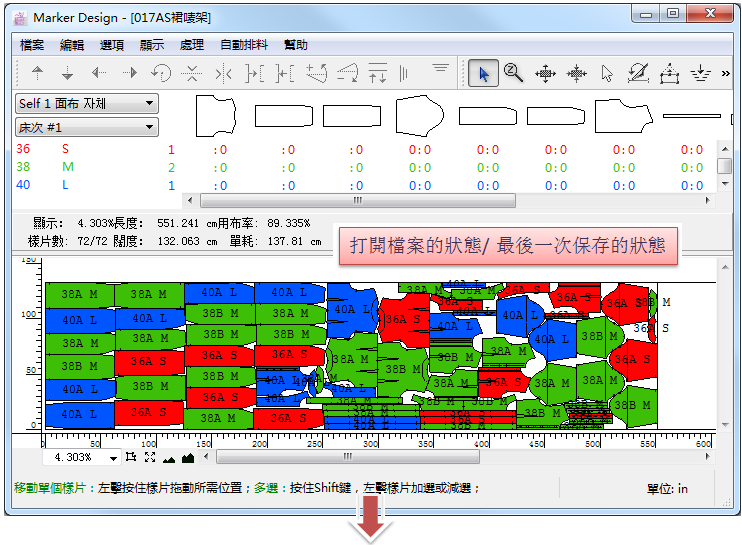Screen dimensions: 742x545
Task: Click the small mountain zoom-out icon
Action: coord(169,458)
